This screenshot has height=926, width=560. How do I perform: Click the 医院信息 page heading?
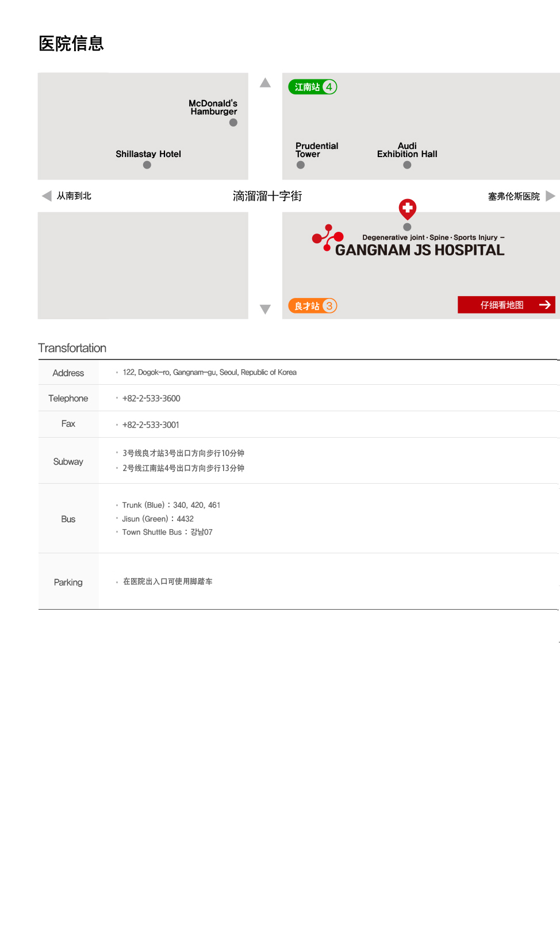[x=71, y=44]
